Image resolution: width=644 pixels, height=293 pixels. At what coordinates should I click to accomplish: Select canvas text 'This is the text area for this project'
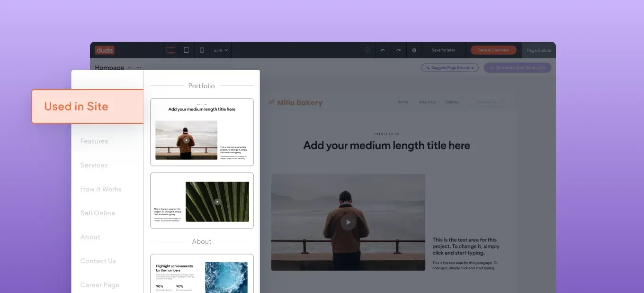[466, 246]
